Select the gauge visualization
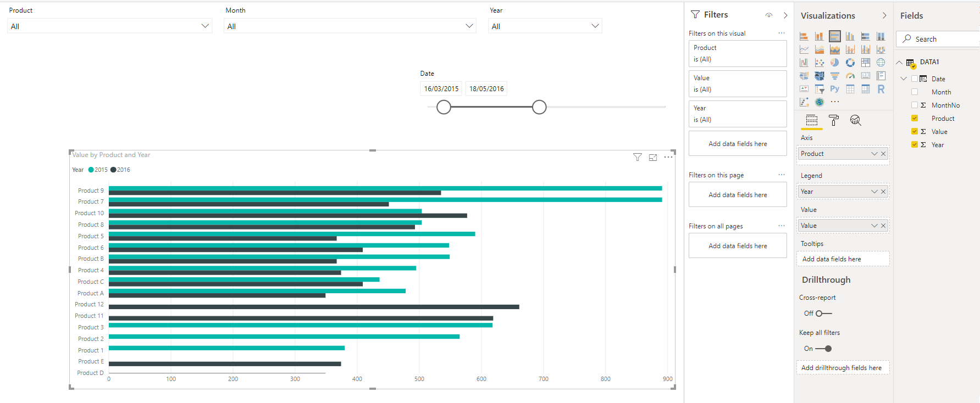 click(850, 76)
